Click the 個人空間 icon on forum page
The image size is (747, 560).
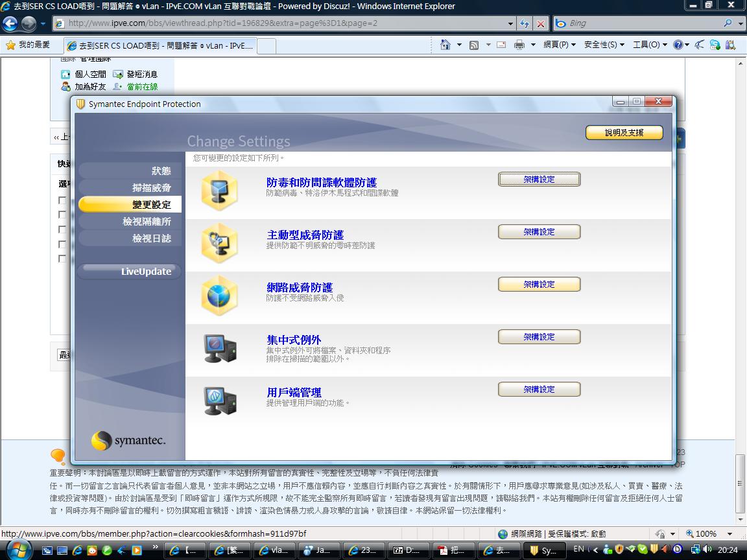pyautogui.click(x=65, y=75)
